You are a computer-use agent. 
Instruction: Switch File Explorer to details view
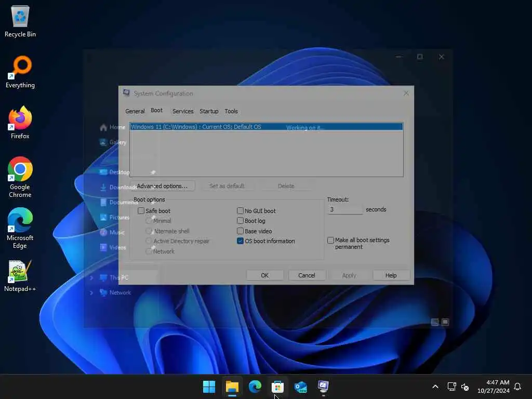pos(435,322)
